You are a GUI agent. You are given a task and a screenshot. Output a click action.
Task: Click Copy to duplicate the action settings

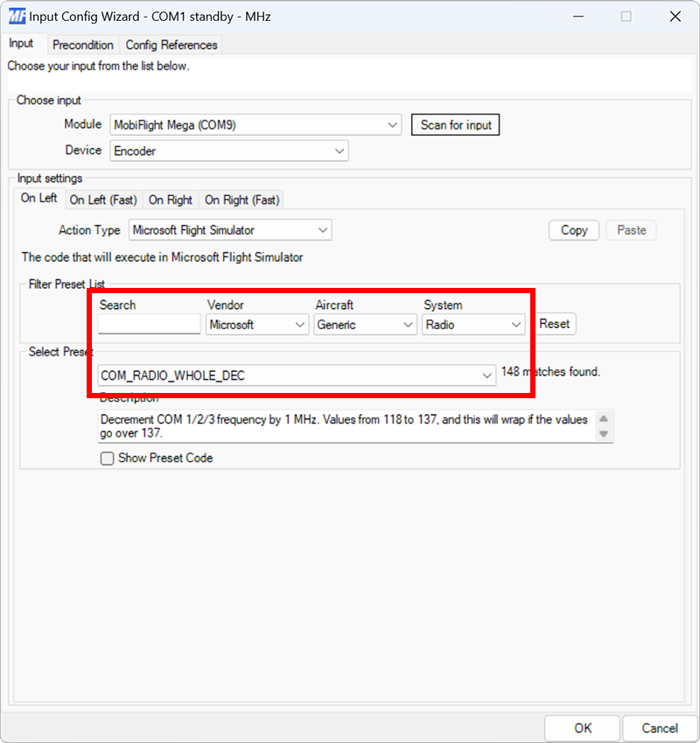pos(573,229)
